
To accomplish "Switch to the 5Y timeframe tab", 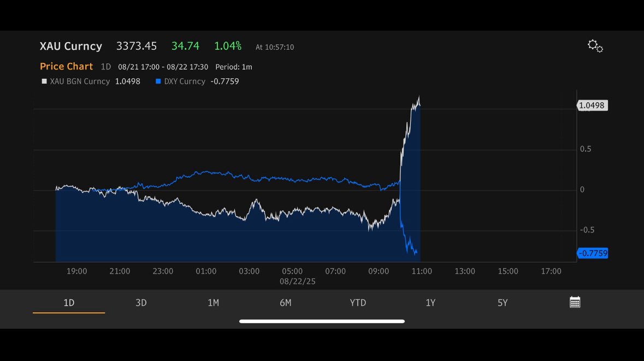I will 502,302.
